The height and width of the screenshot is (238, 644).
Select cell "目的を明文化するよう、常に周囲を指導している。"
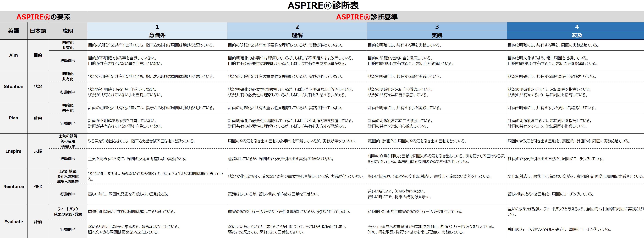[x=575, y=61]
